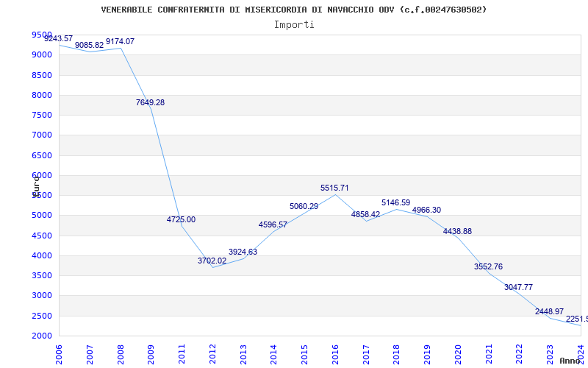
Task: Select the 4596.57 data label
Action: pyautogui.click(x=273, y=225)
